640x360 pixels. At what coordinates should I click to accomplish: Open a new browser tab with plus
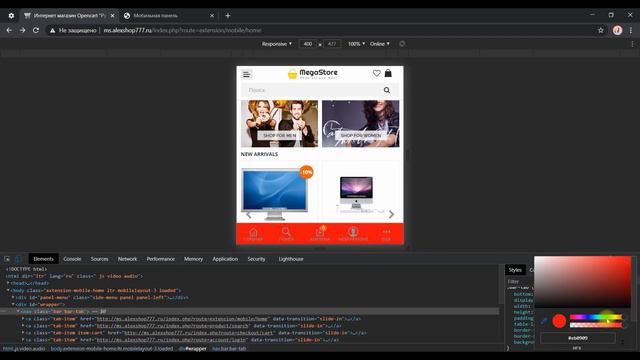(x=228, y=16)
